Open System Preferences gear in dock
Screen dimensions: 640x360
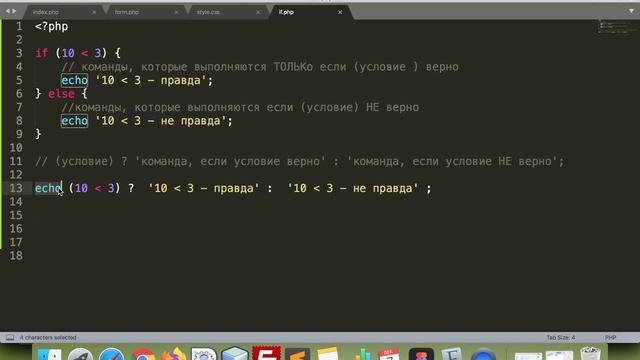click(204, 353)
